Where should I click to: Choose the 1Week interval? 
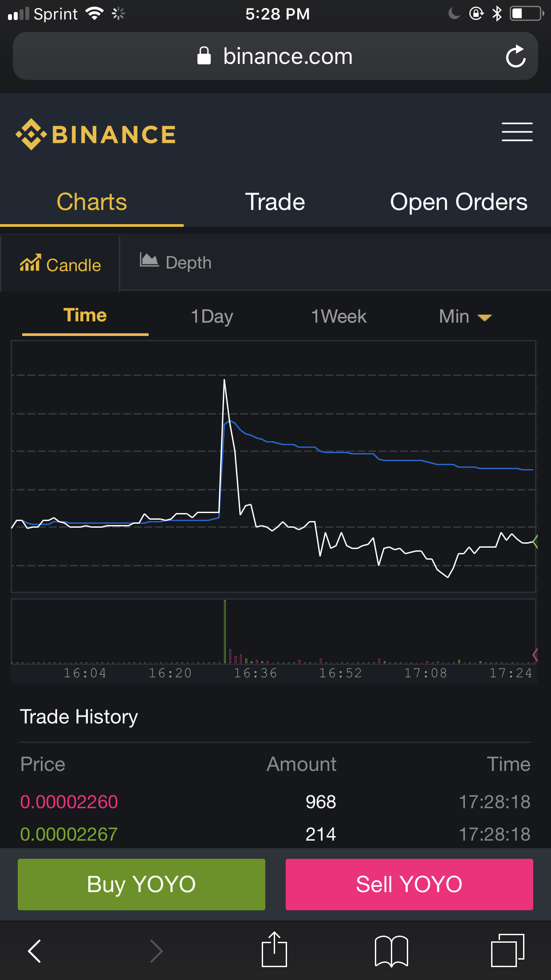pyautogui.click(x=339, y=316)
